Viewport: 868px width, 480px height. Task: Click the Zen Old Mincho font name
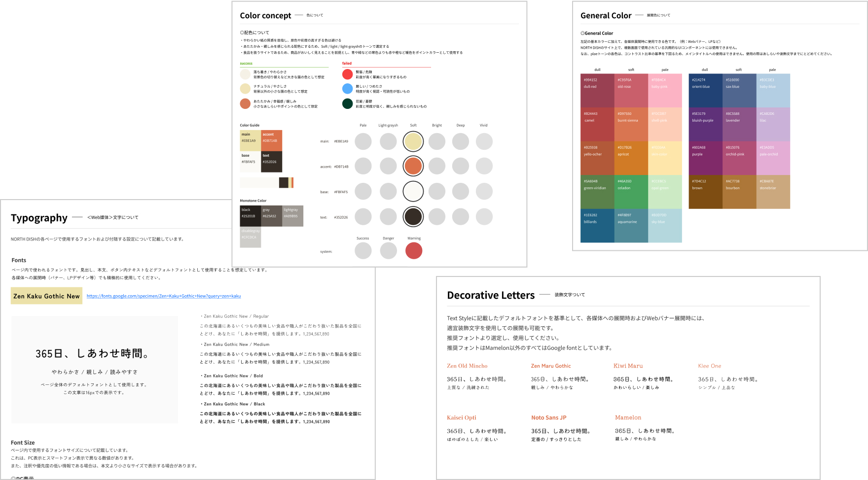pyautogui.click(x=467, y=366)
